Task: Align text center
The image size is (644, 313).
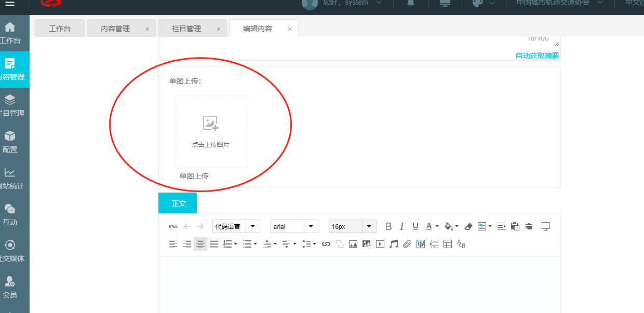Action: 200,244
